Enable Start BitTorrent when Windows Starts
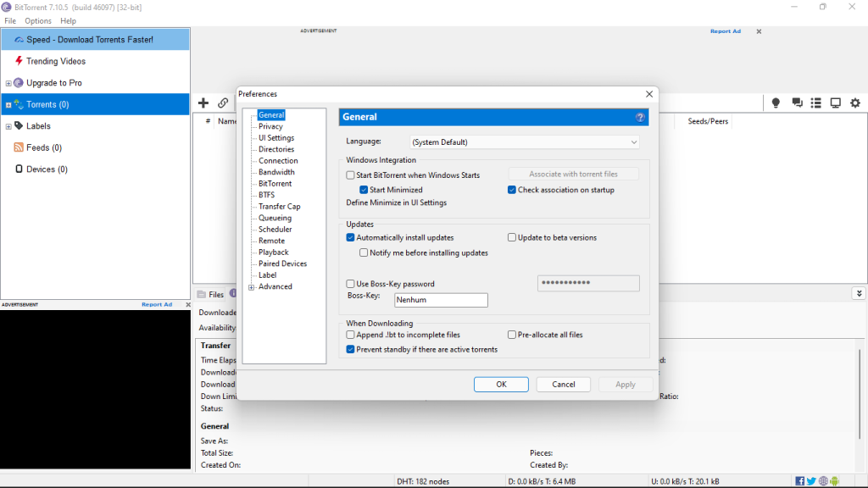This screenshot has height=488, width=868. pyautogui.click(x=350, y=175)
